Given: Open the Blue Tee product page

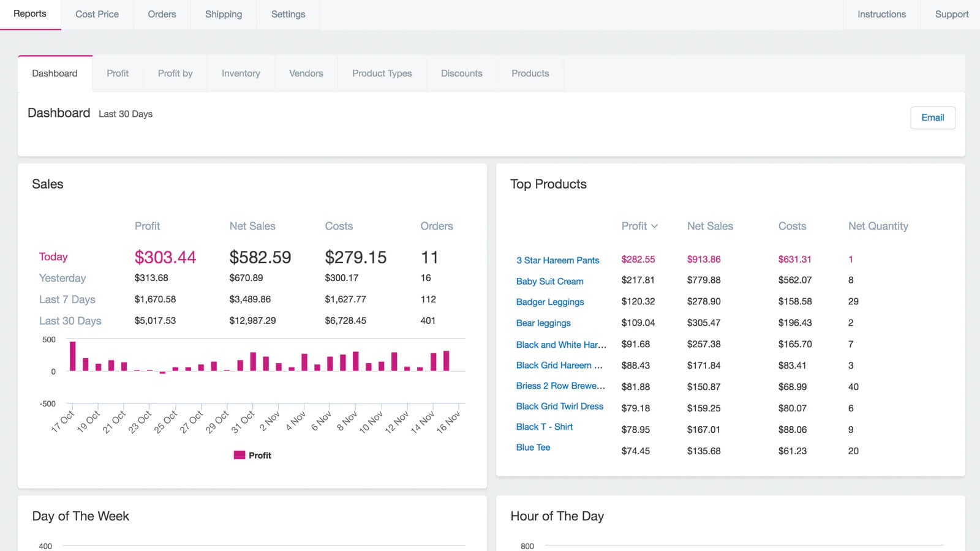Looking at the screenshot, I should 533,448.
